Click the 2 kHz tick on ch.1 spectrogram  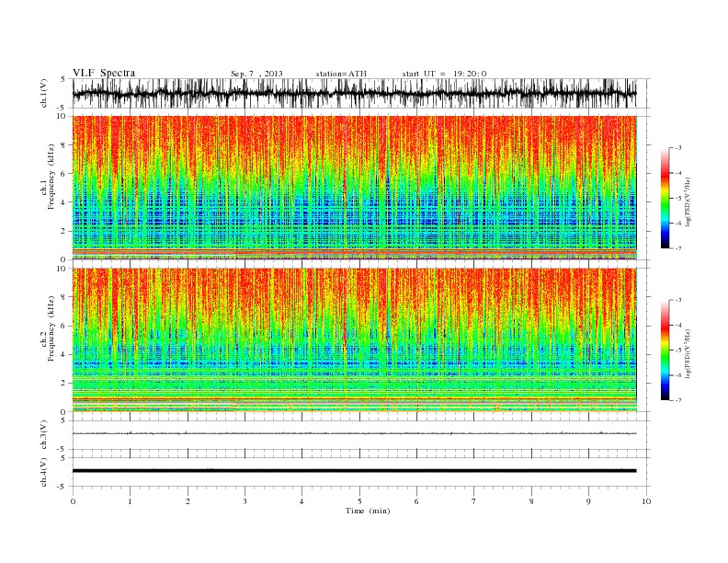click(64, 231)
